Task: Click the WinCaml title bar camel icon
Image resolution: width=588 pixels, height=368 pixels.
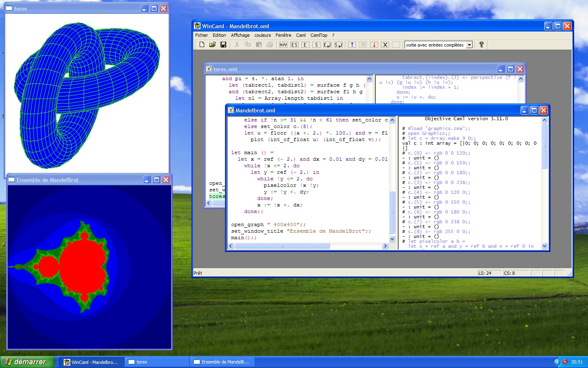Action: point(197,26)
